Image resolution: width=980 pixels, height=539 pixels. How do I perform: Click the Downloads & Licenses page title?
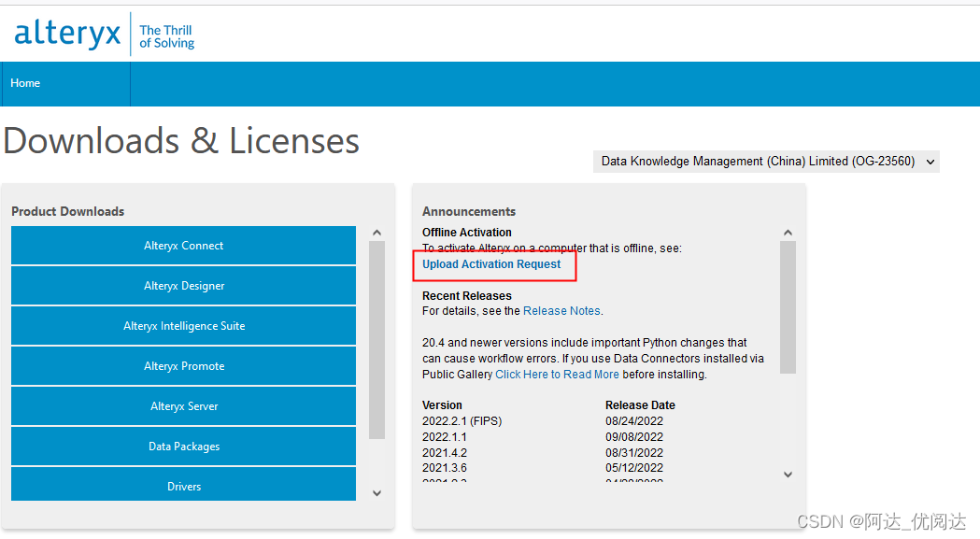(181, 141)
